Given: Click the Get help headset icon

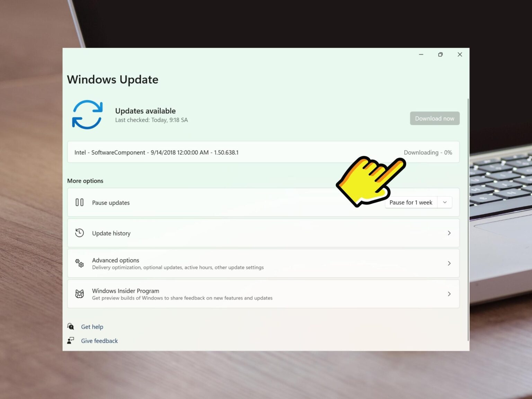Looking at the screenshot, I should pos(71,326).
